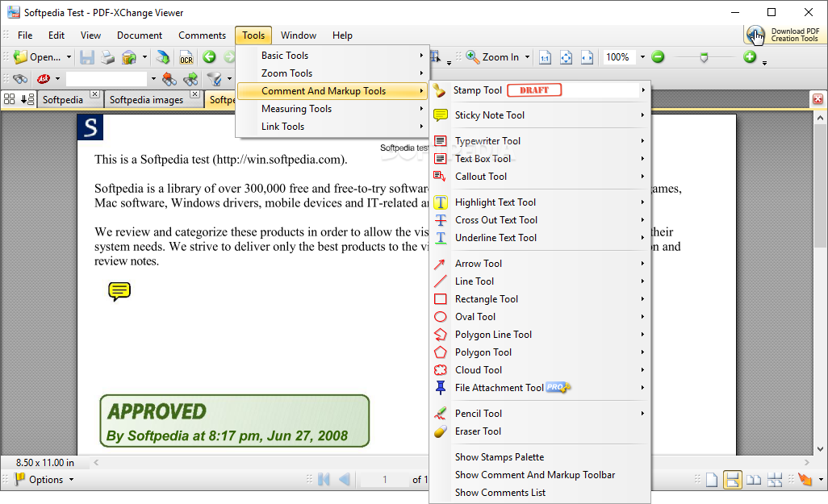Click the Save disk icon in toolbar
Screen dimensions: 828x504
pyautogui.click(x=87, y=57)
